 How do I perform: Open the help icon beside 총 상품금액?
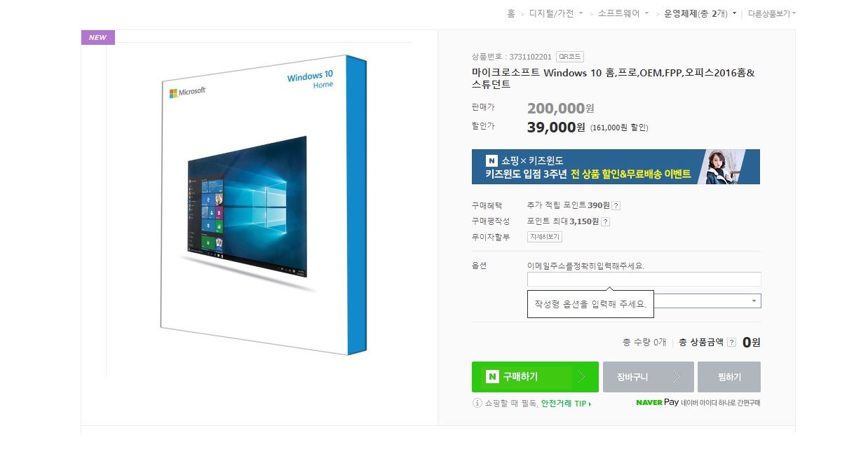(x=731, y=343)
